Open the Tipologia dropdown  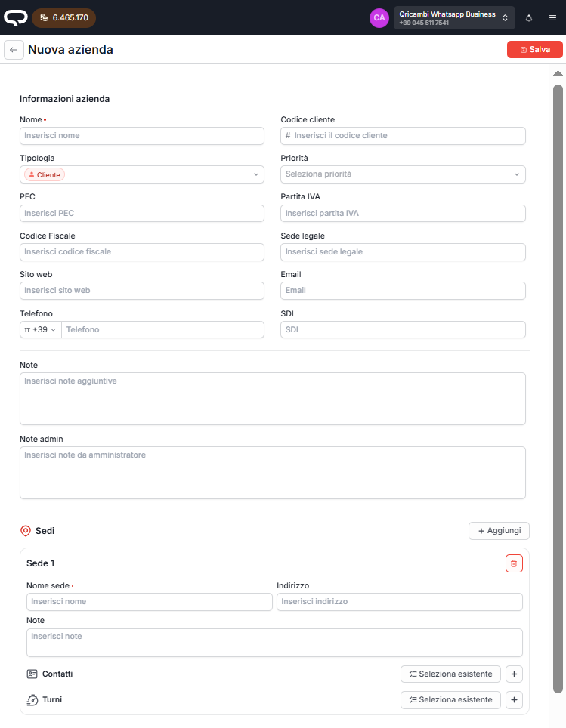(x=141, y=174)
